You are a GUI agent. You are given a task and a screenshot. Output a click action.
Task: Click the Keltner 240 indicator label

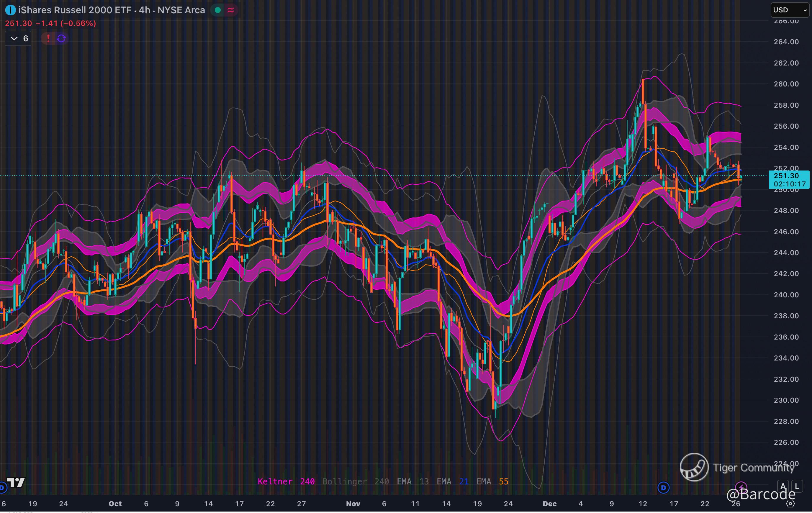[x=286, y=481]
